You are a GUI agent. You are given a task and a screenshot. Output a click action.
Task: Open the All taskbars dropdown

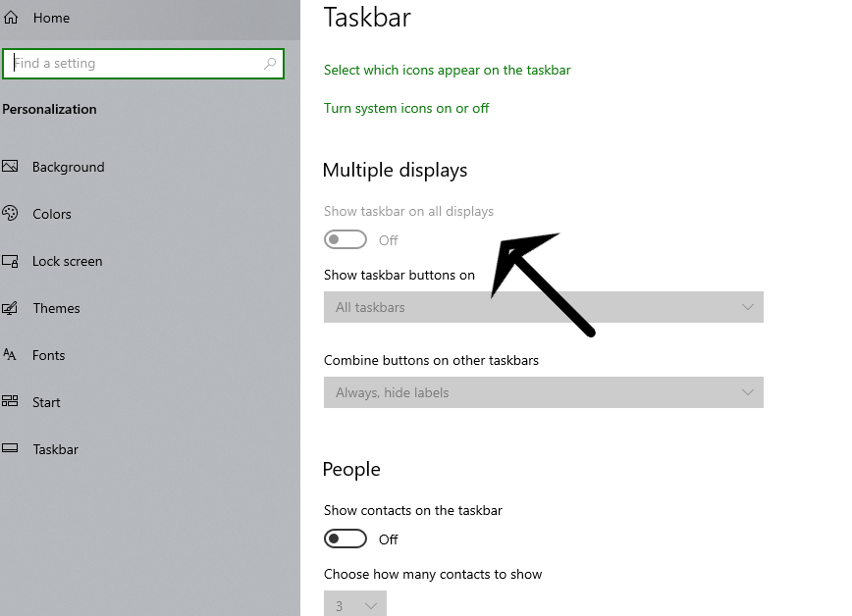(544, 307)
